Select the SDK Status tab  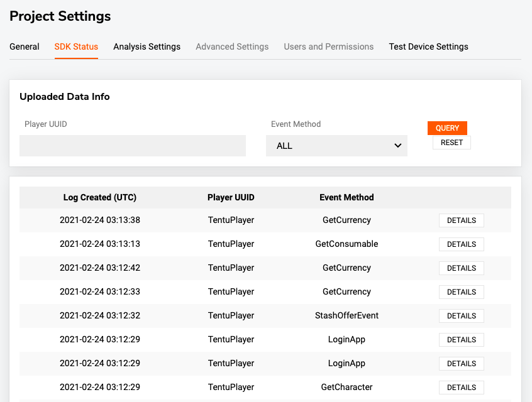click(76, 46)
